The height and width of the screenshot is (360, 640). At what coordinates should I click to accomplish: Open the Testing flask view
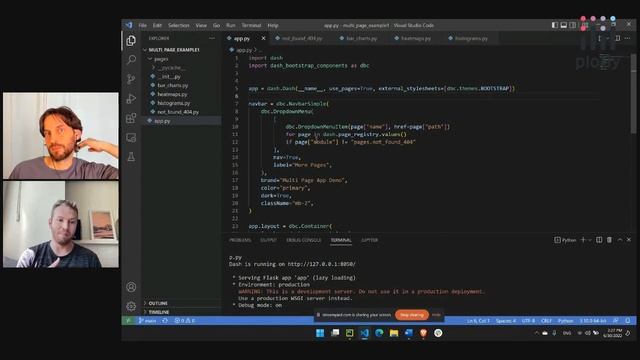[131, 157]
